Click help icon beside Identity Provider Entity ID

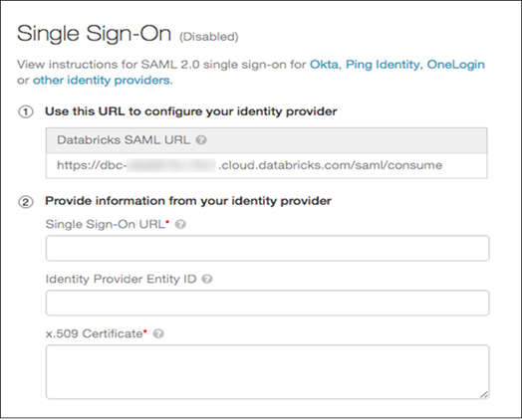point(207,279)
